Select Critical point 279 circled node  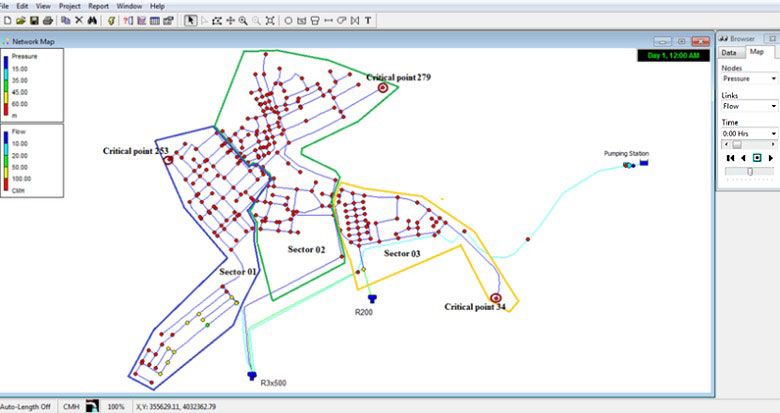tap(383, 88)
